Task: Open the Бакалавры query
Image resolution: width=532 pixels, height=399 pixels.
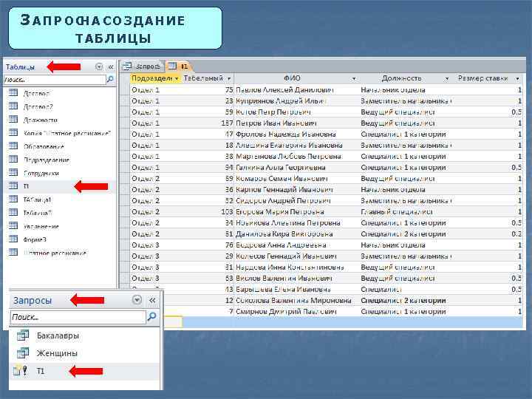Action: point(58,335)
